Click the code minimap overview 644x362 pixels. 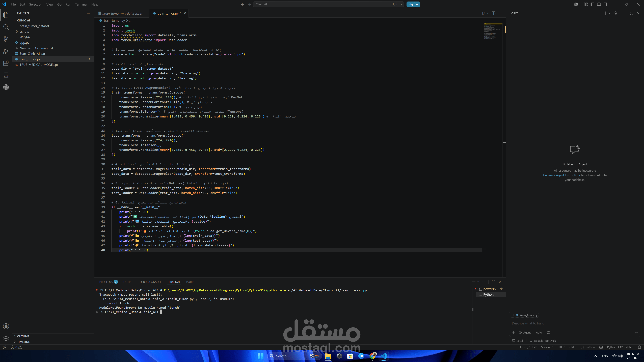pyautogui.click(x=493, y=31)
